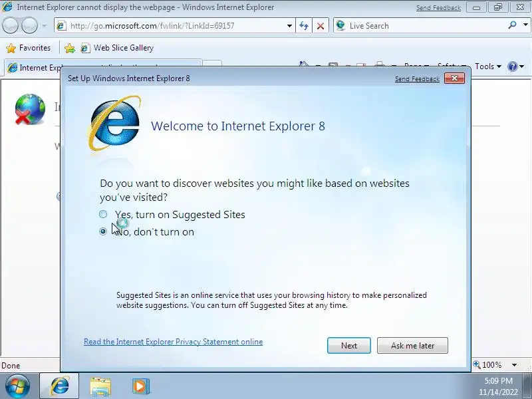Click the Help question mark icon

coord(512,66)
